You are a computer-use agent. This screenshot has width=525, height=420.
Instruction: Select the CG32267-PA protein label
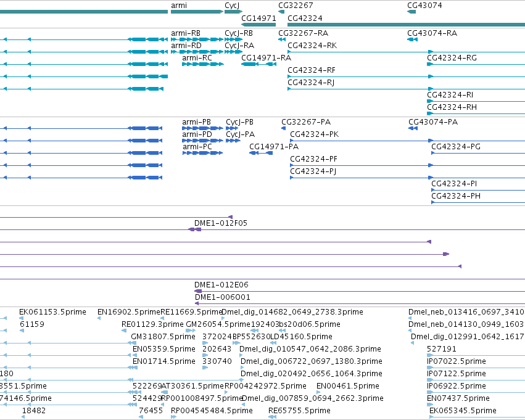[x=306, y=122]
